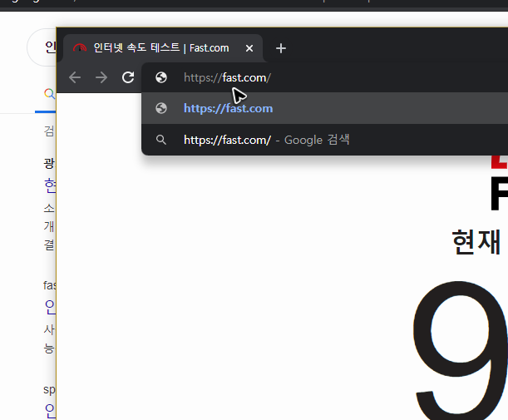The width and height of the screenshot is (508, 420).
Task: Click the address bar URL text https://fast.com/
Action: point(227,78)
